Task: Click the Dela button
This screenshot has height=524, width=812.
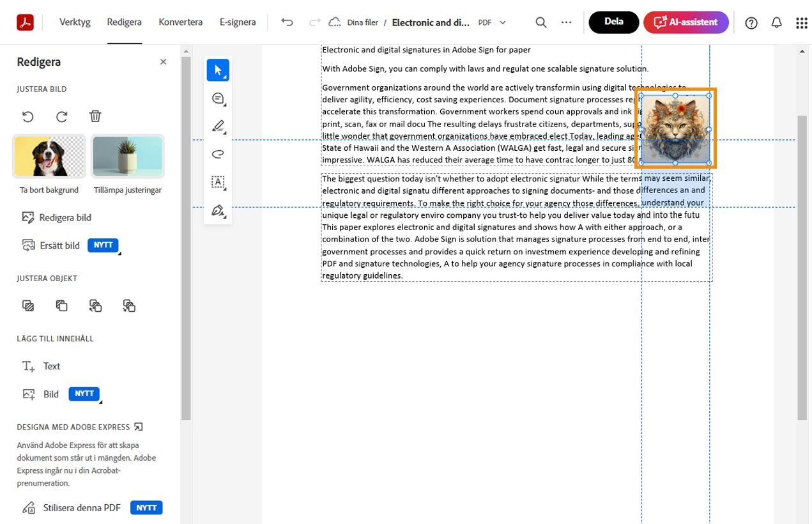Action: point(614,22)
